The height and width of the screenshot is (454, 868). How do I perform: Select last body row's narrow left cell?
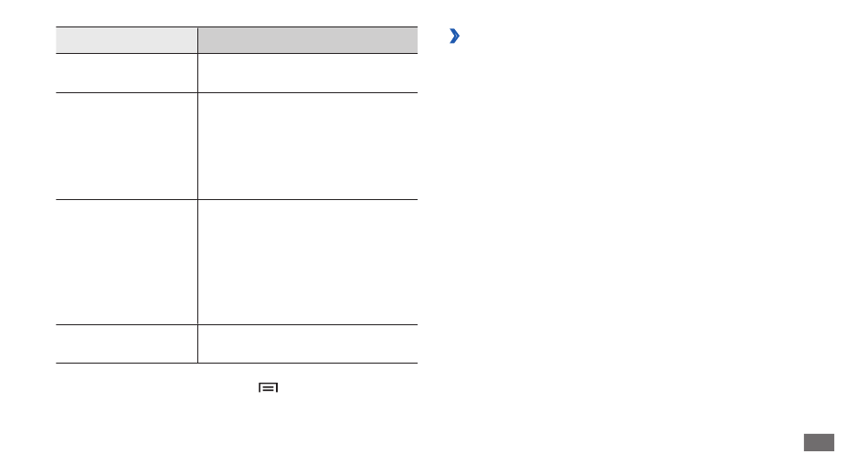pos(127,343)
